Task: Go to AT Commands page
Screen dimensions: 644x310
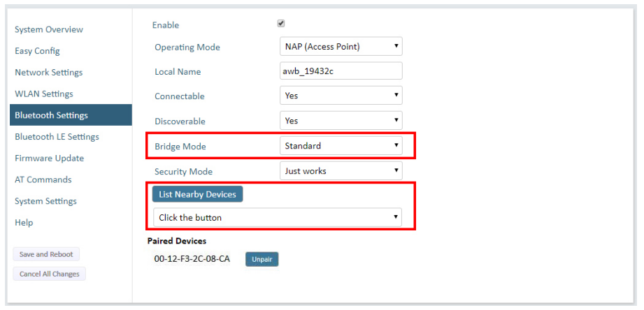Action: pyautogui.click(x=43, y=179)
